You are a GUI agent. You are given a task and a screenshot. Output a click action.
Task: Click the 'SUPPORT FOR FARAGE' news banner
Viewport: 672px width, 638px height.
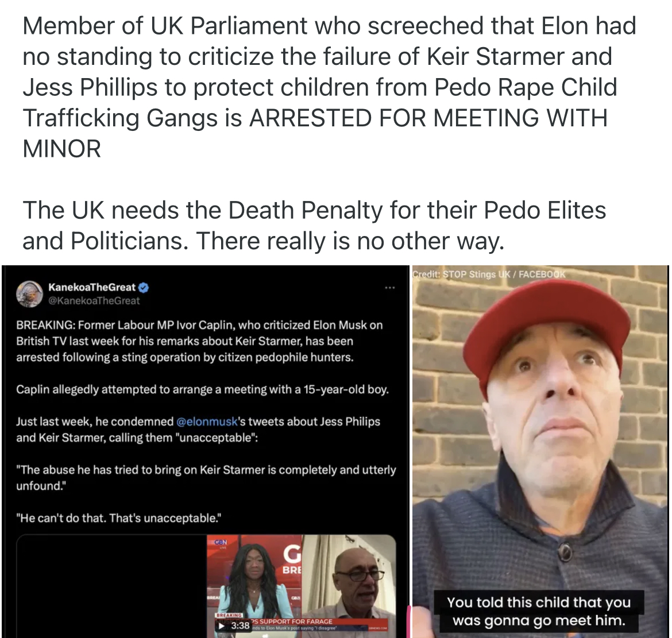291,621
